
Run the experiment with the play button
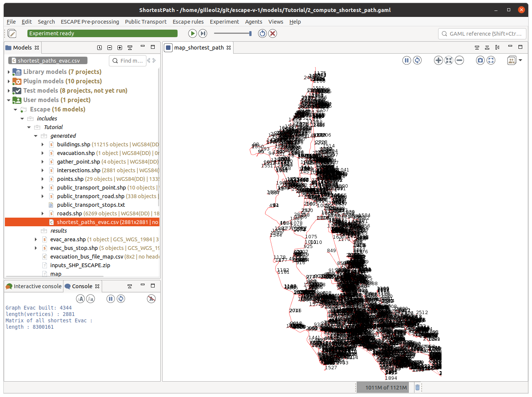[192, 33]
